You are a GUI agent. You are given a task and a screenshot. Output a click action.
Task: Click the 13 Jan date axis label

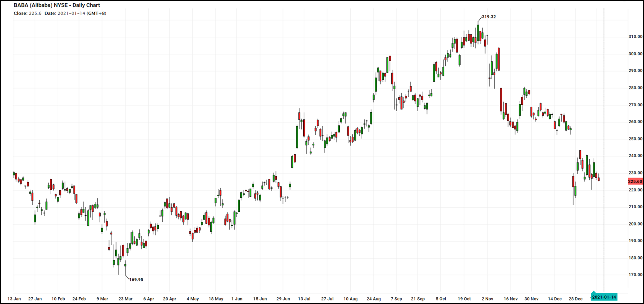(x=14, y=299)
